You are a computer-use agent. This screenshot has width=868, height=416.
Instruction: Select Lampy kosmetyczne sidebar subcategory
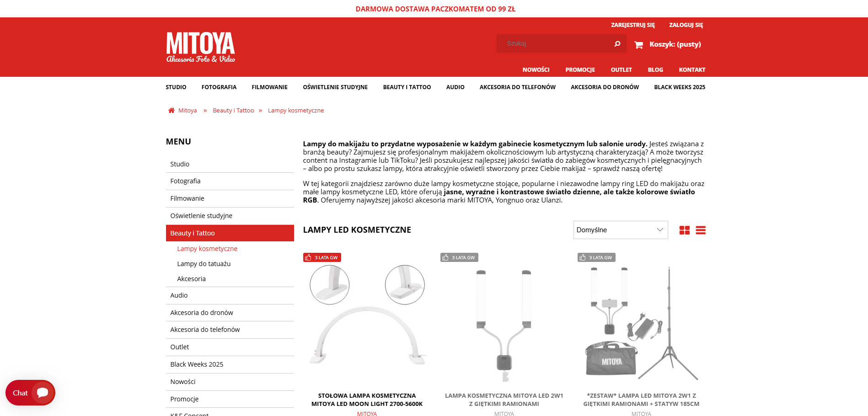(x=207, y=249)
